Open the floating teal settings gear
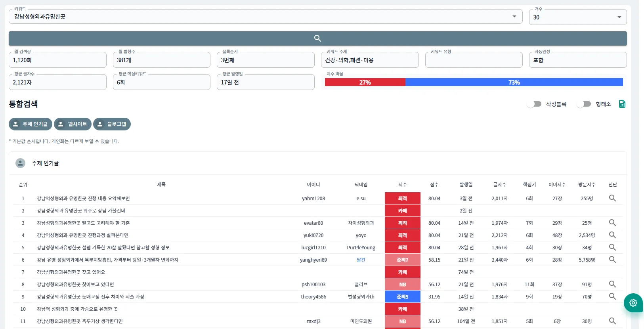The width and height of the screenshot is (644, 329). pyautogui.click(x=633, y=303)
